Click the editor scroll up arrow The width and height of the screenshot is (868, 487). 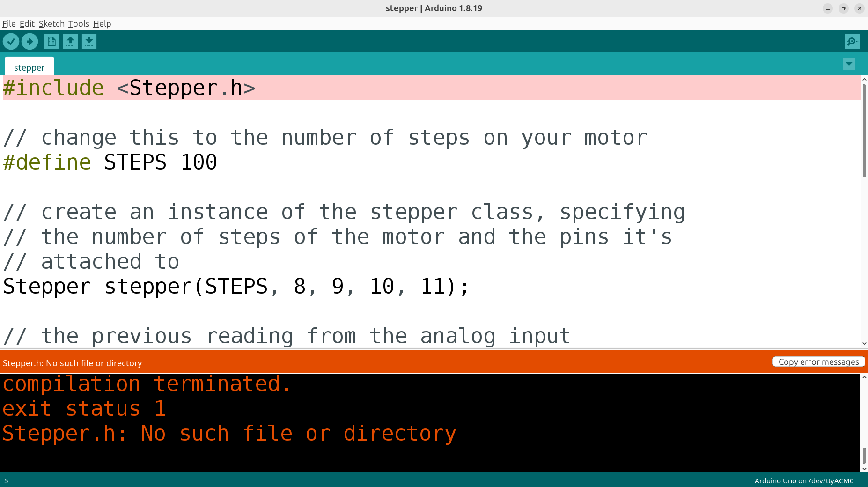point(864,80)
